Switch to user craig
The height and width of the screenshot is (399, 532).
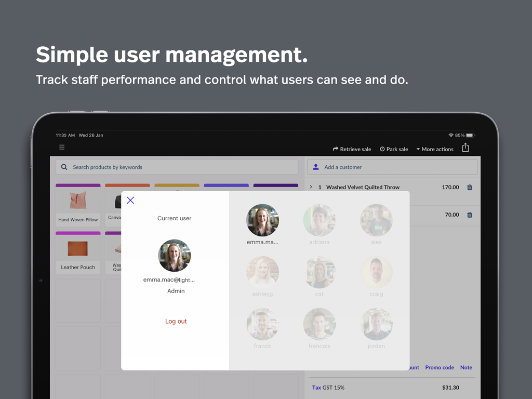pyautogui.click(x=376, y=272)
